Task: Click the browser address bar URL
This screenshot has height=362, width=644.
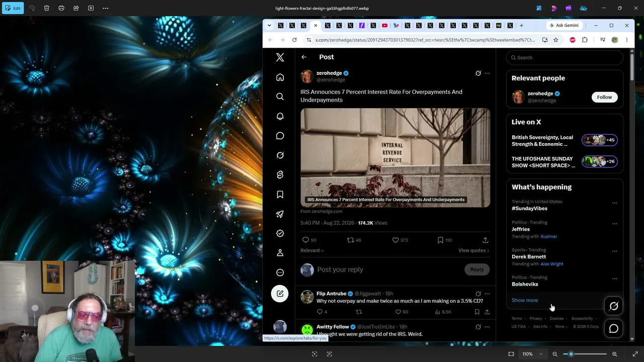Action: tap(425, 40)
